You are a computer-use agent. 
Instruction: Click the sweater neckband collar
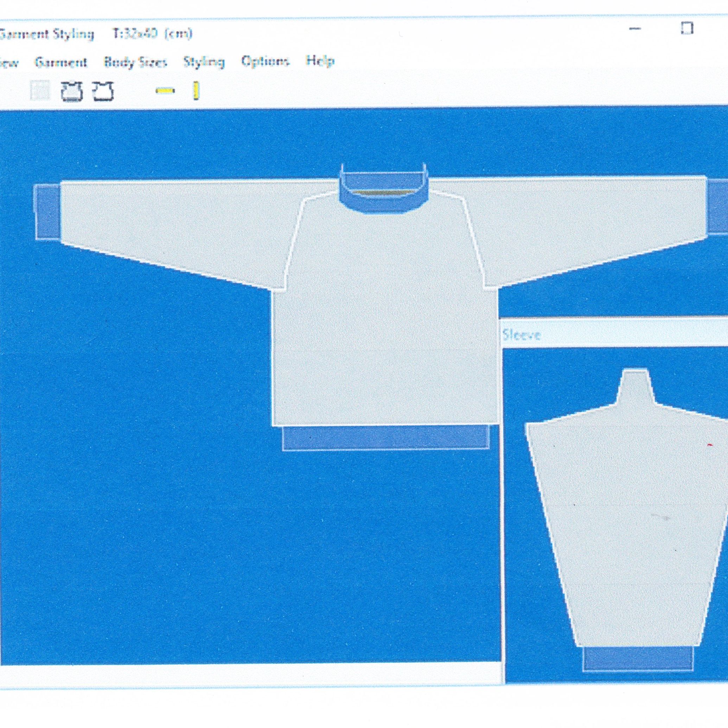pos(384,204)
